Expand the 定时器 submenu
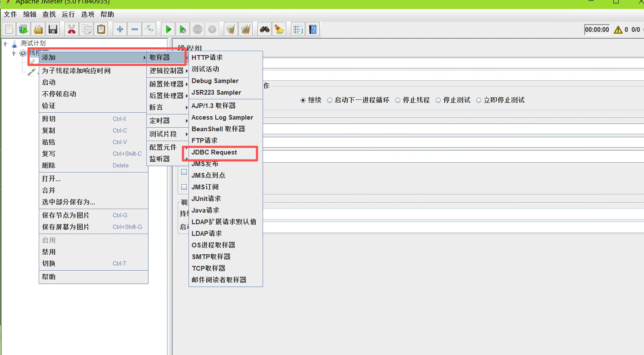 click(167, 121)
